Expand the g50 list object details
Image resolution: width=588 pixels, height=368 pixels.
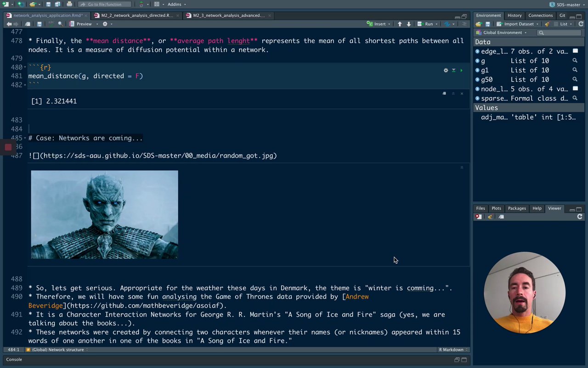pos(477,80)
